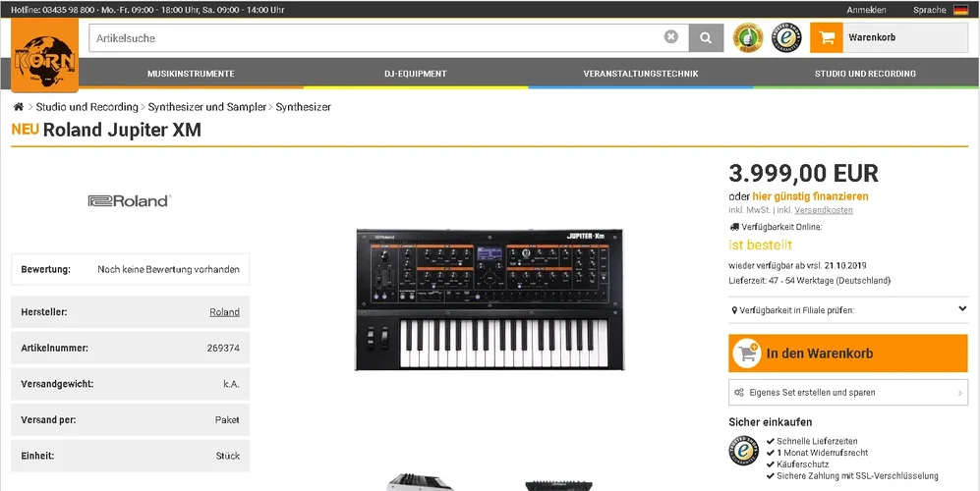
Task: Follow the hier günstig finanzieren link
Action: click(810, 196)
